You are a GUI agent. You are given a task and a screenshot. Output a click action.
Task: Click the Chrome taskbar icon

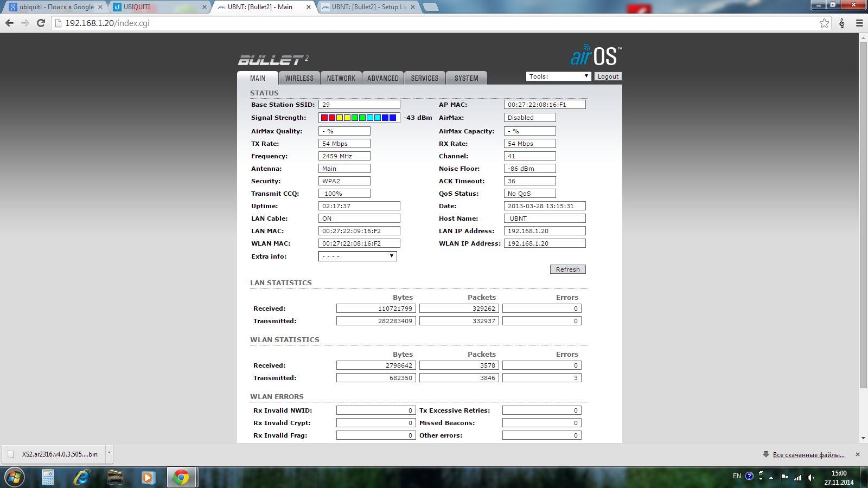click(181, 477)
